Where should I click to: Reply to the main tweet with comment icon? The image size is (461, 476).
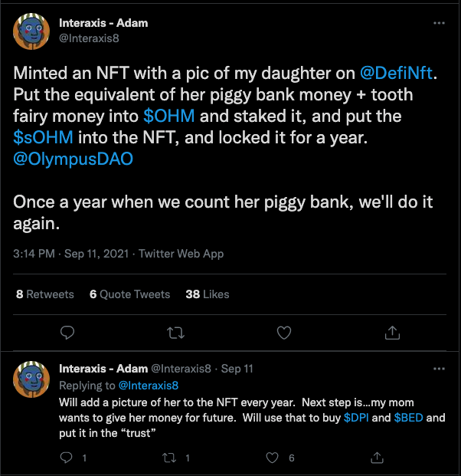67,333
